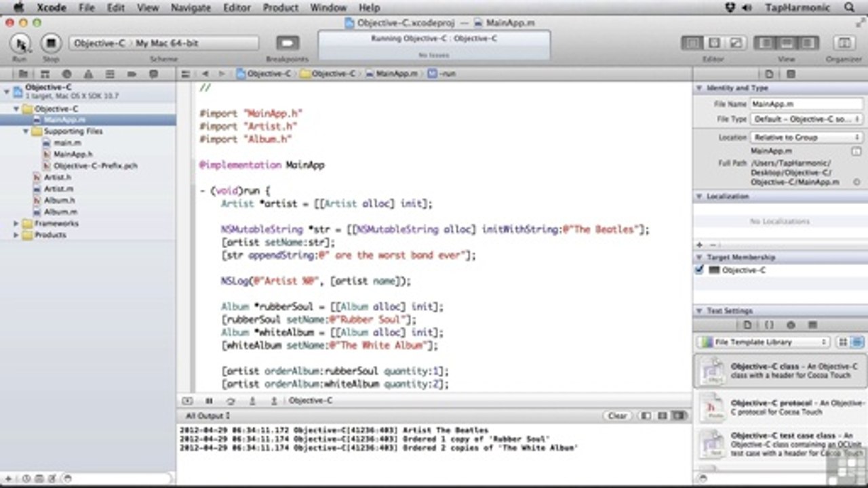Click the Step Over debug button
Screen dimensions: 868x488
[231, 401]
